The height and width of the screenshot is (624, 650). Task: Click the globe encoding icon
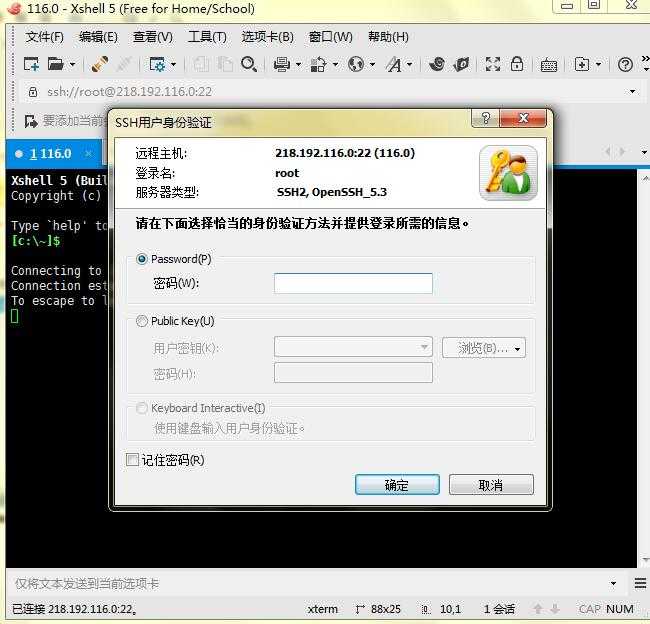click(356, 64)
